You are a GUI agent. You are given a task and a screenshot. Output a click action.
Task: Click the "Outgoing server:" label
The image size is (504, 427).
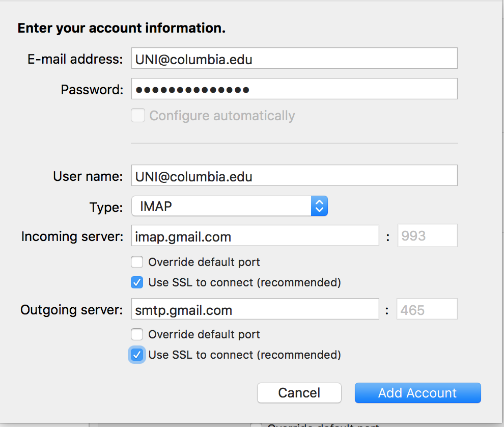click(x=72, y=310)
